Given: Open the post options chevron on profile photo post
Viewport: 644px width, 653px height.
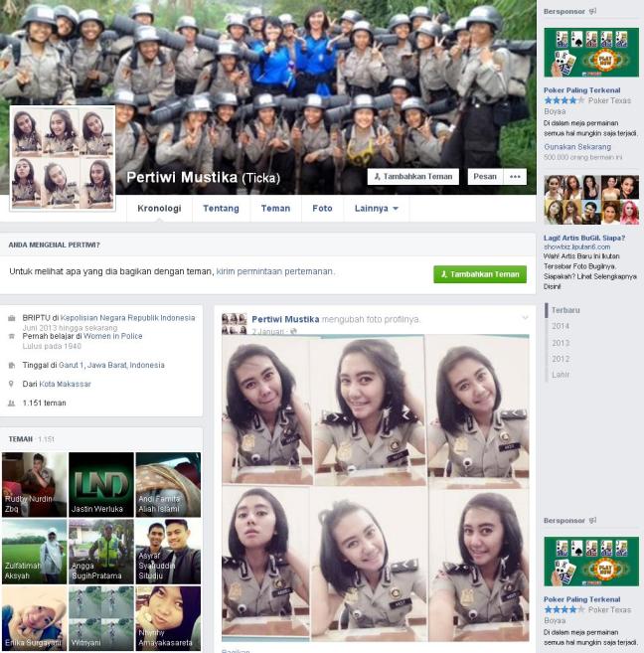Looking at the screenshot, I should (x=525, y=318).
